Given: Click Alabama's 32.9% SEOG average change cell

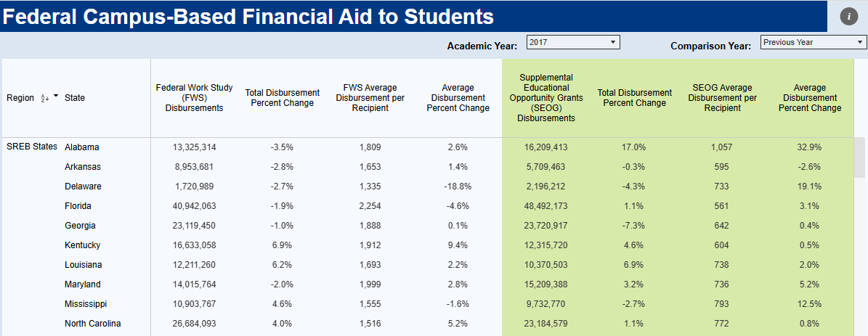Looking at the screenshot, I should (x=810, y=147).
